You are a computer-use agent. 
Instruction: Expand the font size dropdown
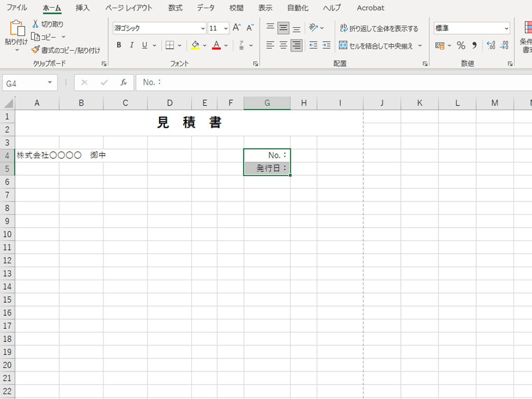(226, 28)
